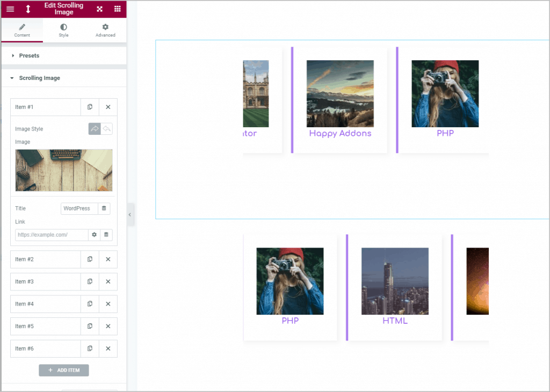Open the widgets panel via grid icon
Viewport: 550px width, 392px height.
117,9
